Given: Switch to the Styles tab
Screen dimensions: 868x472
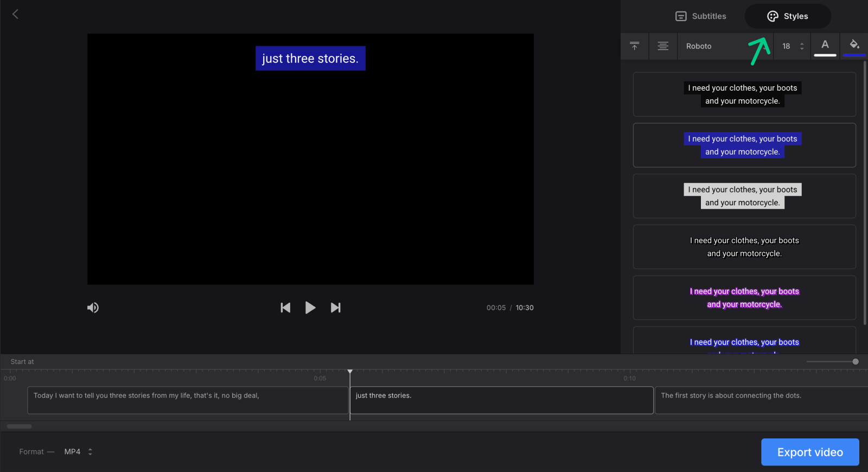Looking at the screenshot, I should (x=788, y=16).
